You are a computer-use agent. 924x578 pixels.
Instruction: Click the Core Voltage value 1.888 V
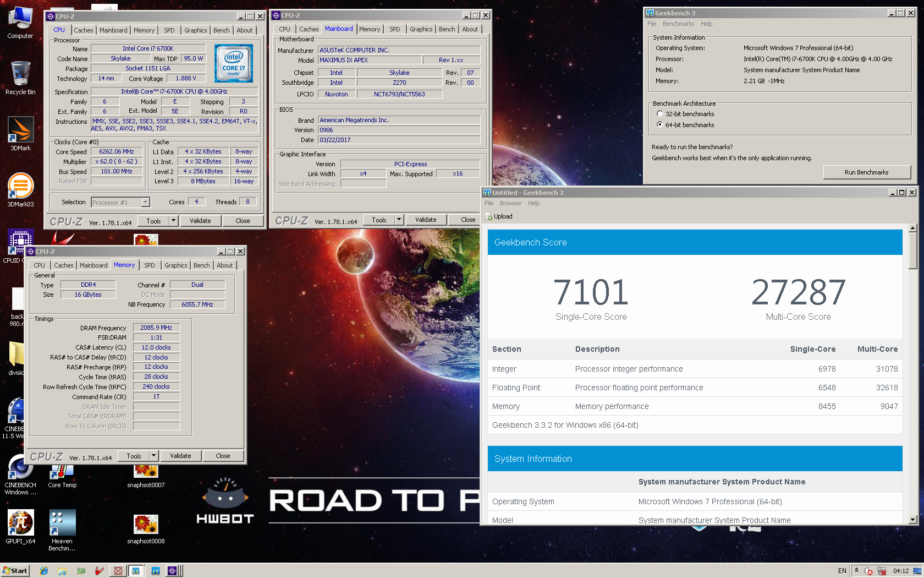point(186,78)
